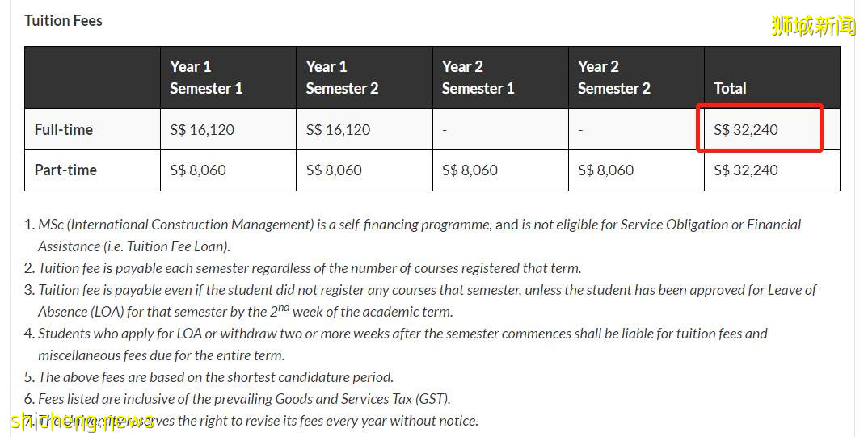Screen dimensions: 868x437
Task: Click the Total column header
Action: 730,88
